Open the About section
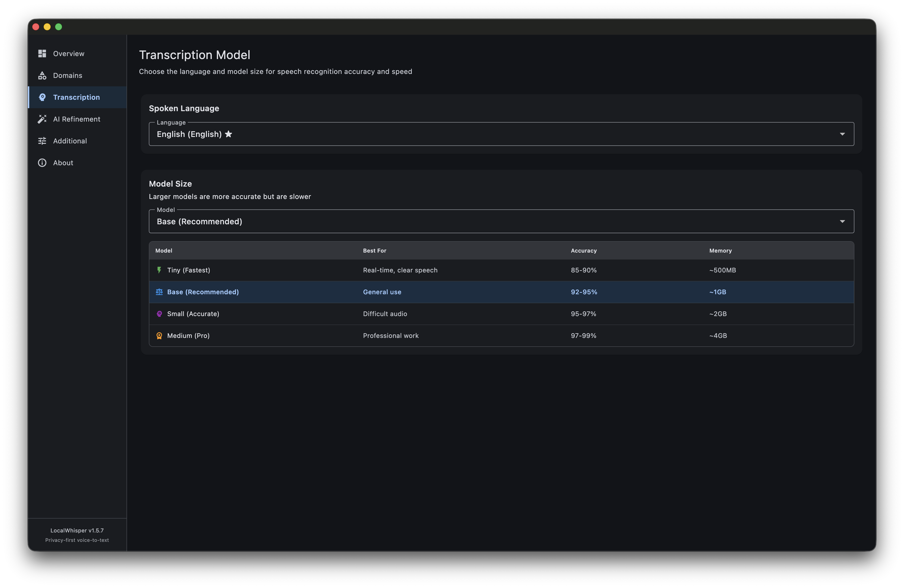Screen dimensions: 904x588 pyautogui.click(x=63, y=163)
